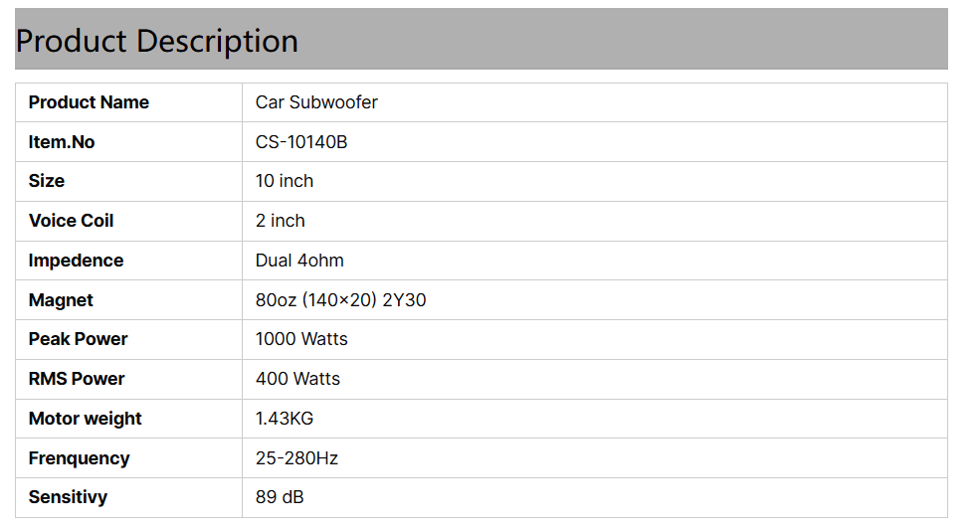This screenshot has height=528, width=980.
Task: Select the 10 inch size value
Action: point(285,181)
